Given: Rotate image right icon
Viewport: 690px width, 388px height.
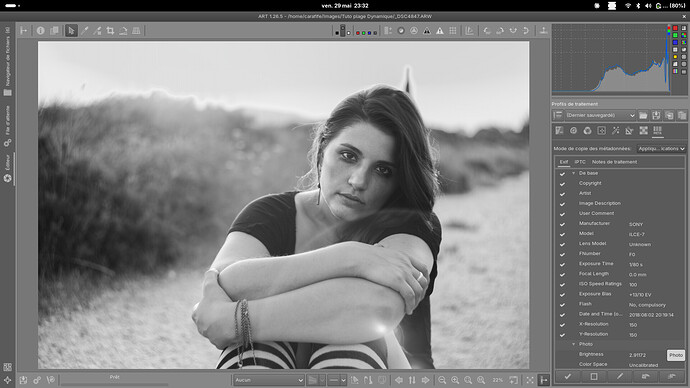Looking at the screenshot, I should coord(500,31).
